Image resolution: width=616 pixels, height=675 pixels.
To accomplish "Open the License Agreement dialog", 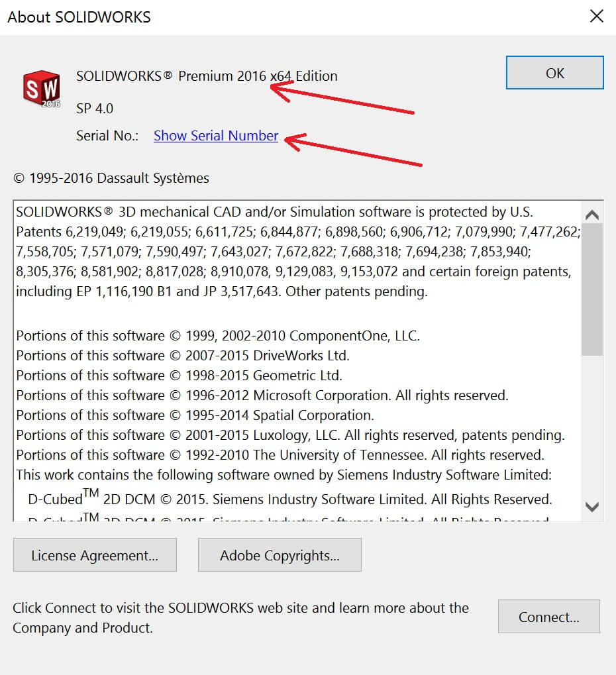I will point(95,555).
